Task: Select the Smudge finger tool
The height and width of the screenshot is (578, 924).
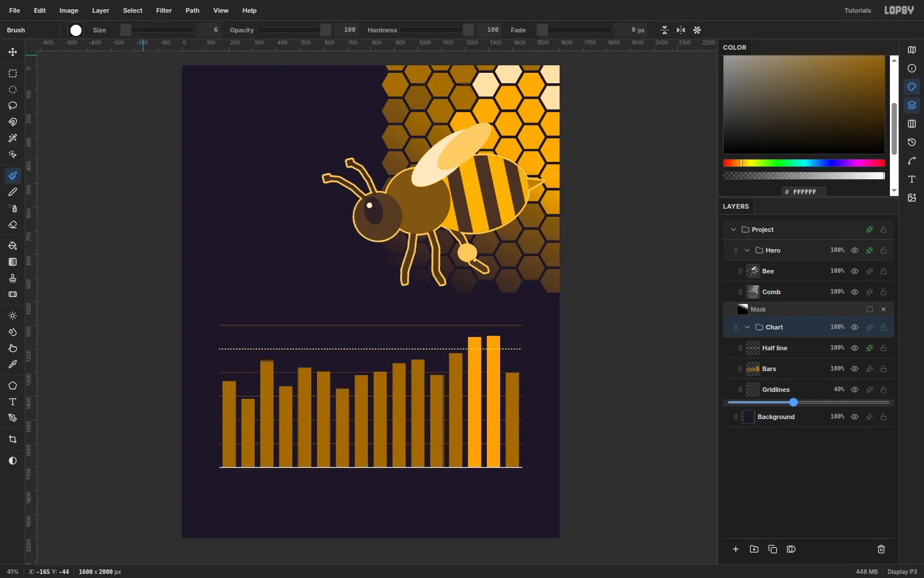Action: [13, 348]
